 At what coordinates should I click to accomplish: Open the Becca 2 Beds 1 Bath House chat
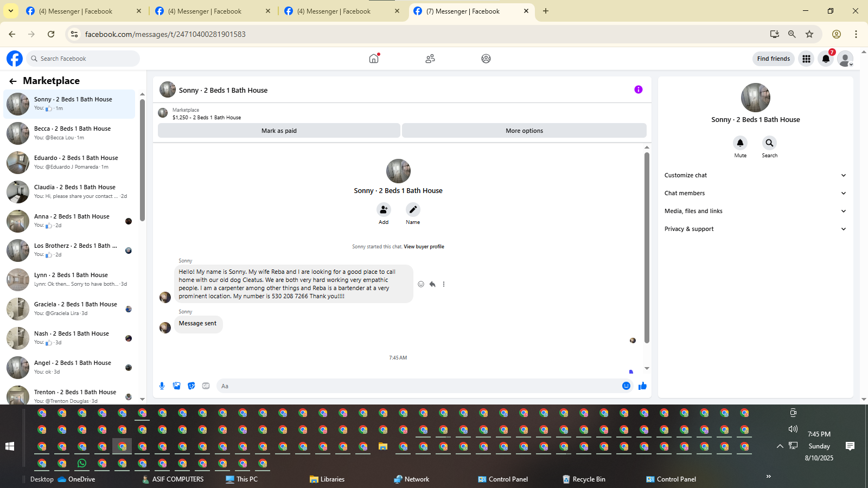pos(69,133)
